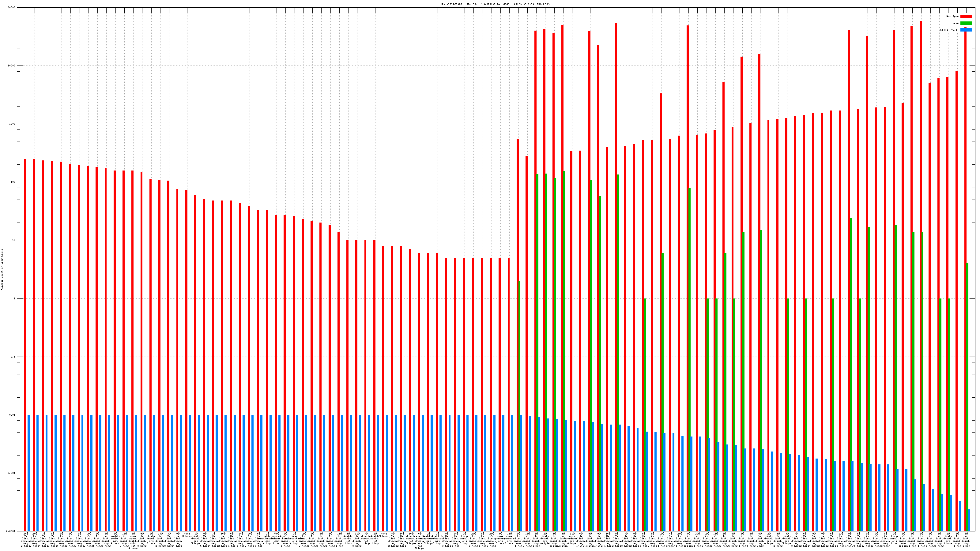Click the 100000 y-axis tick label
Screen dimensions: 980x551
click(11, 8)
